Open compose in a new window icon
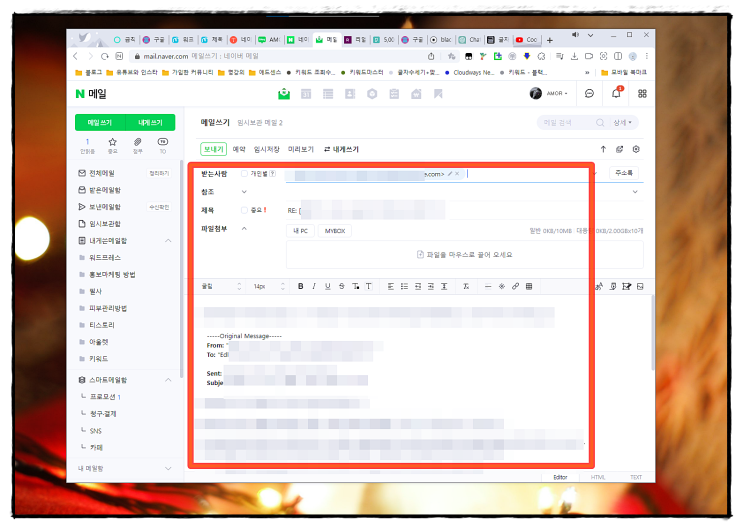This screenshot has height=529, width=743. (x=619, y=149)
